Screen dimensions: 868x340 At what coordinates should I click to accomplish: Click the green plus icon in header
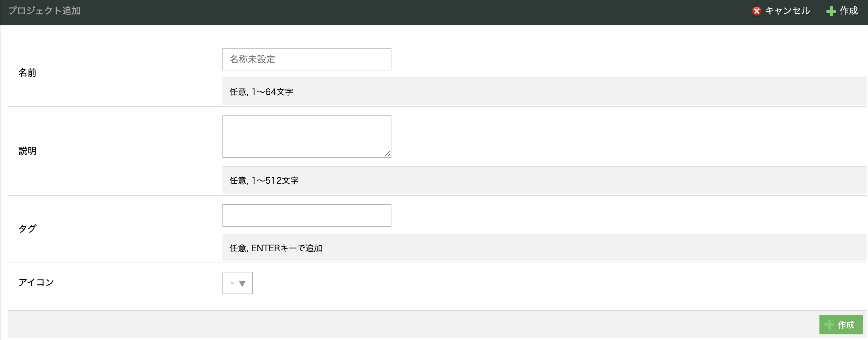pos(831,11)
